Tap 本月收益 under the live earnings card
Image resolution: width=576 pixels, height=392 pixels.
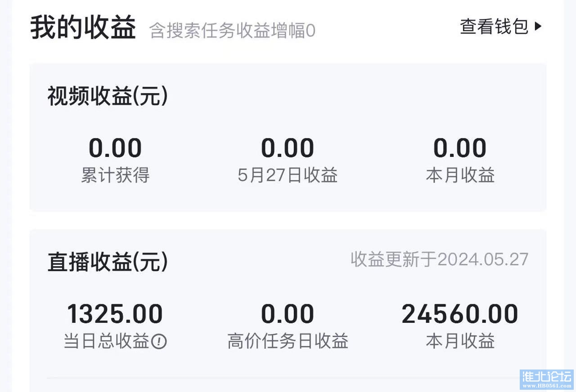460,342
